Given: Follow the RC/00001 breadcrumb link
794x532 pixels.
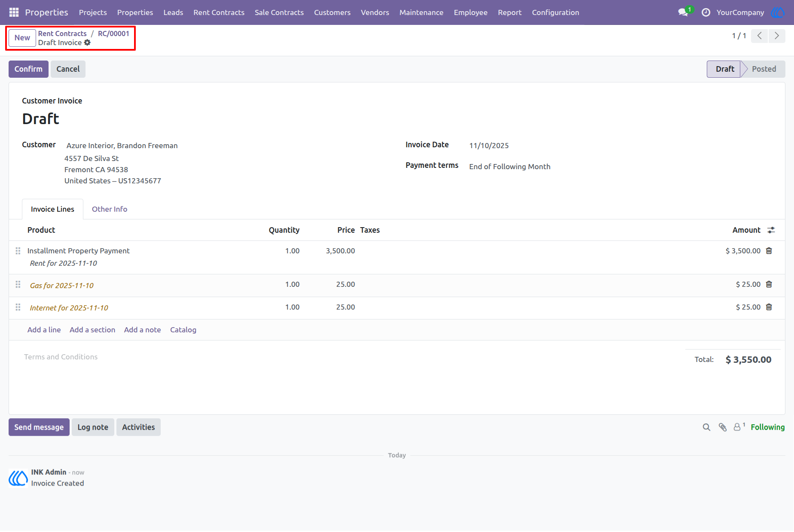Looking at the screenshot, I should [113, 33].
